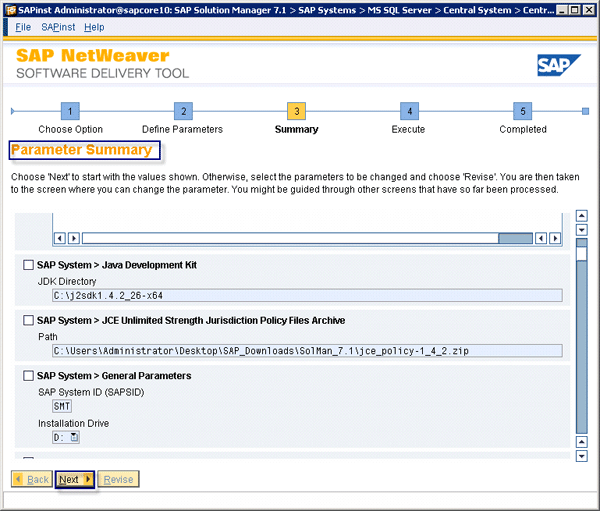Click the step 1 Choose Option icon

coord(70,111)
